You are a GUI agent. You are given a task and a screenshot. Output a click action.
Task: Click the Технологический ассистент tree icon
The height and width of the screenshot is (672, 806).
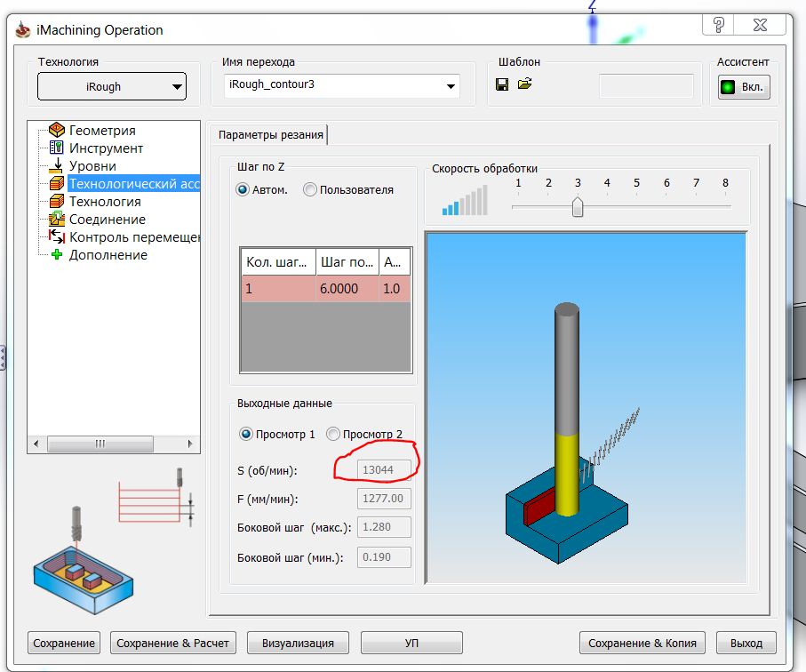pos(57,183)
